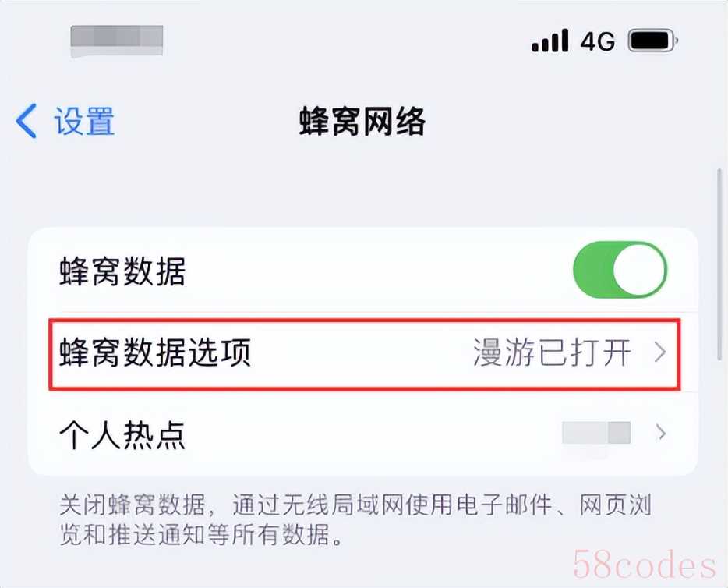728x588 pixels.
Task: Tap the blurred 个人热点 status value
Action: click(596, 433)
